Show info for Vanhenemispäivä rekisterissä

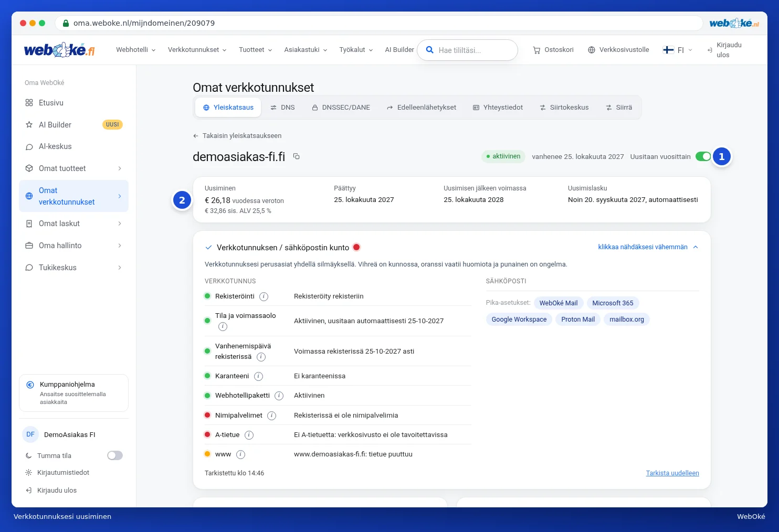click(x=261, y=357)
